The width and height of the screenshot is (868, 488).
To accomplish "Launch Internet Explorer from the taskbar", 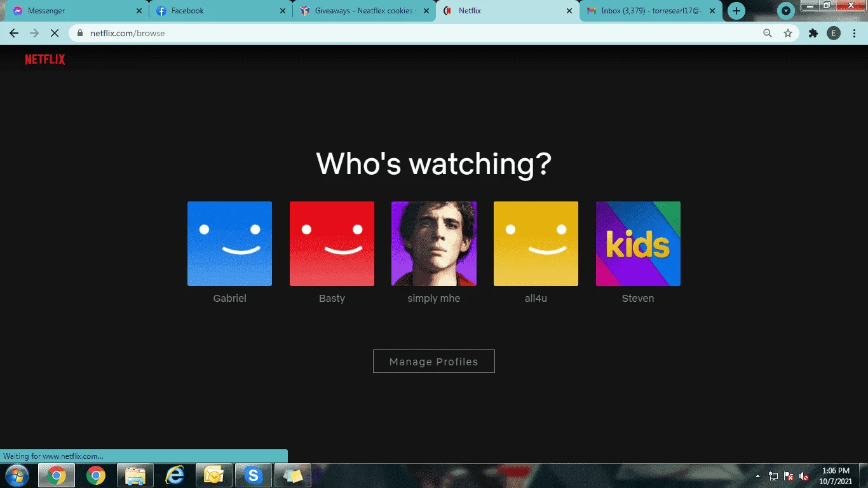I will point(175,475).
